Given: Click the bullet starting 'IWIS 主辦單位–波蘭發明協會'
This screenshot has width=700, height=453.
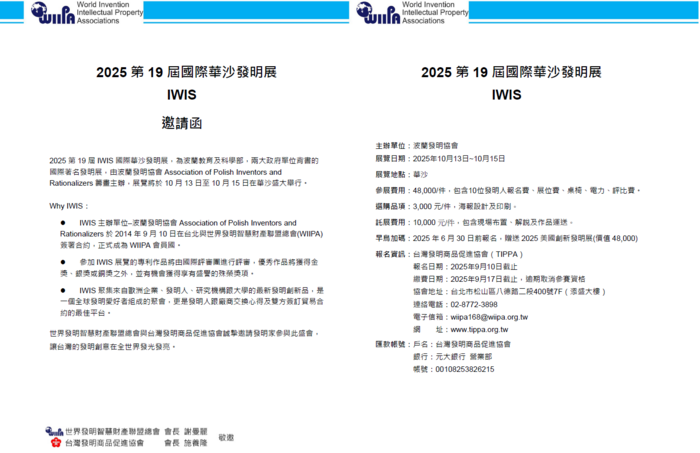Looking at the screenshot, I should [x=192, y=234].
